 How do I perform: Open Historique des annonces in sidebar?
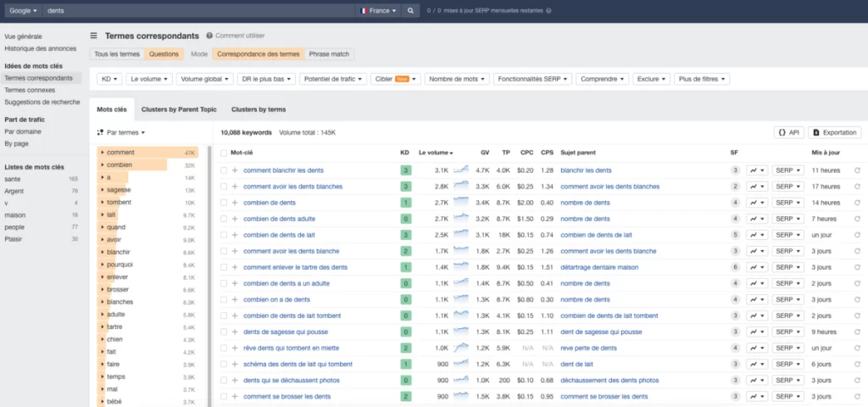41,48
